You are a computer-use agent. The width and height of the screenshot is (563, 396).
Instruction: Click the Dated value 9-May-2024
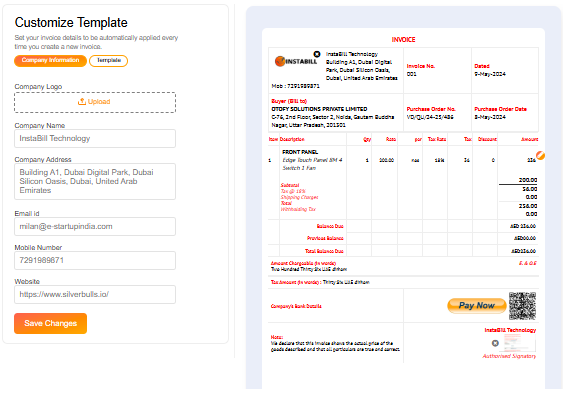point(490,74)
